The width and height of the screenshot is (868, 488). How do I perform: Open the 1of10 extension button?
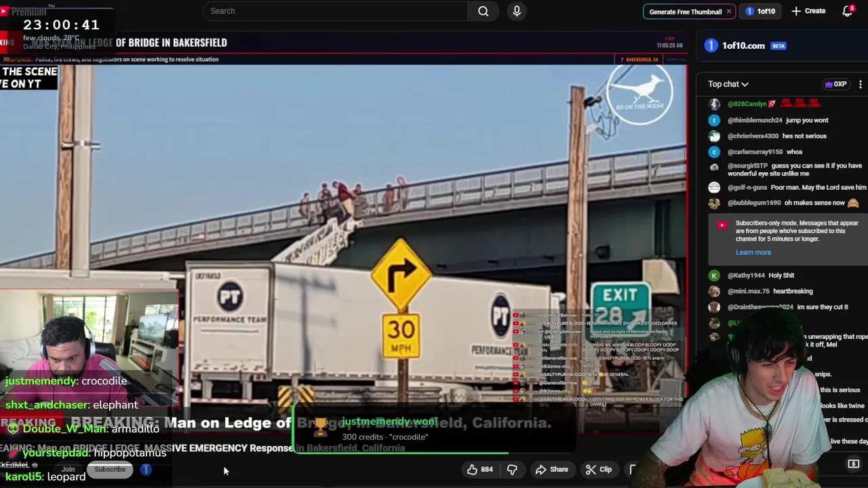point(760,12)
